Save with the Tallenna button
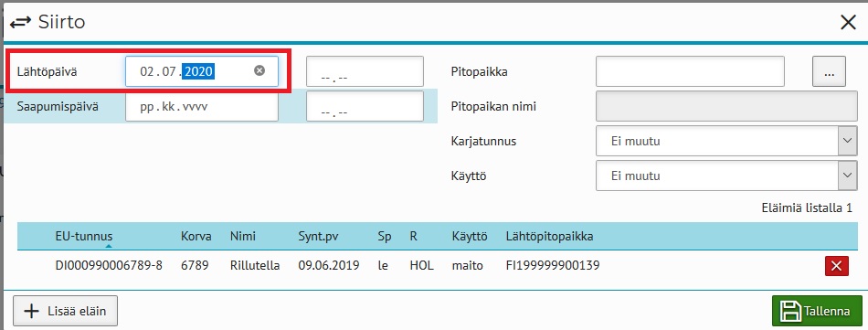This screenshot has height=330, width=868. click(817, 311)
